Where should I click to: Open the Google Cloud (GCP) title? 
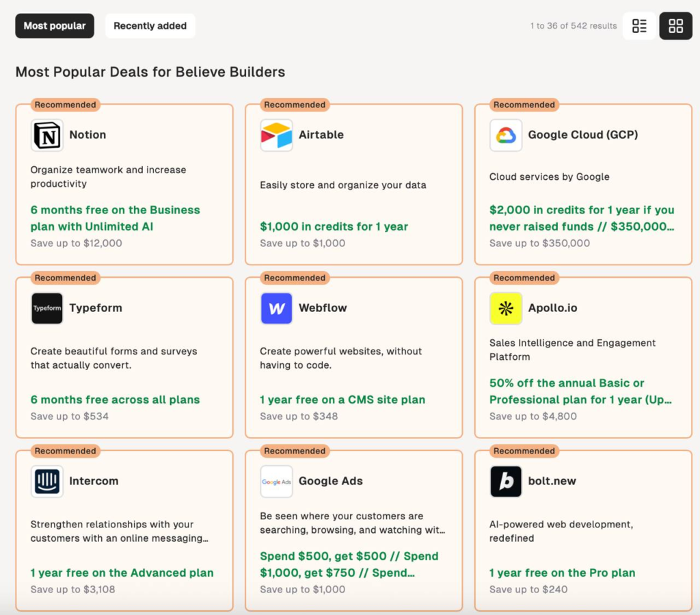[583, 135]
